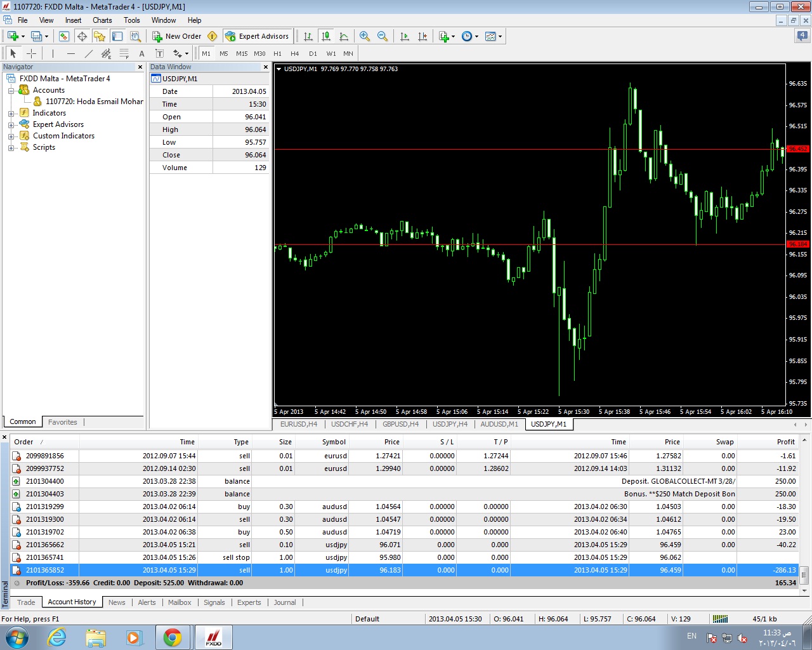The width and height of the screenshot is (812, 650).
Task: Toggle the Market Watch window icon
Action: pyautogui.click(x=64, y=36)
